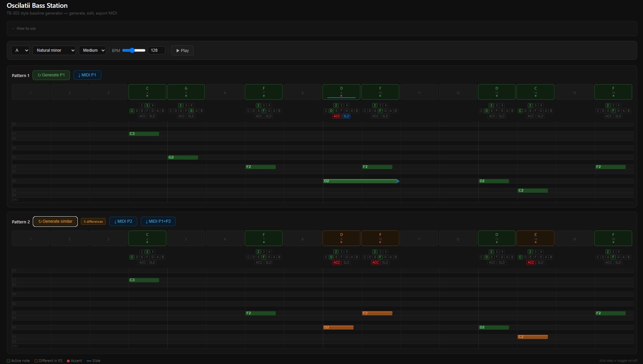643x364 pixels.
Task: Toggle step 9 (D) in Pattern 2
Action: point(341,238)
